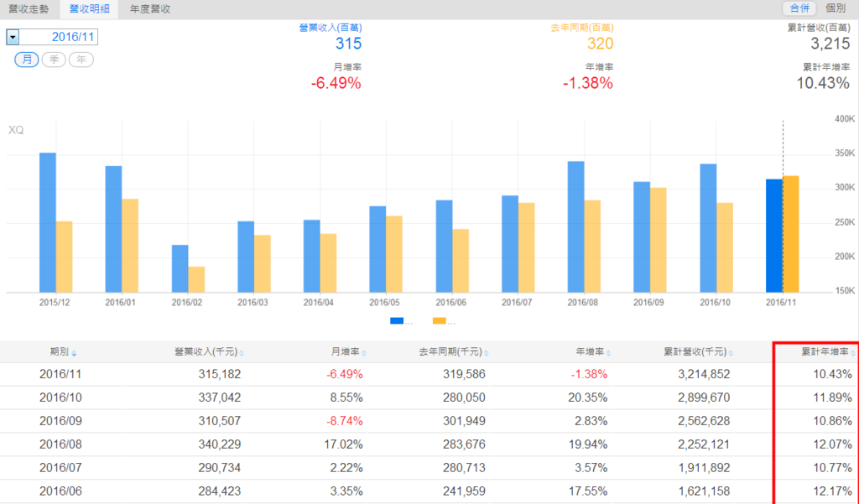Click the summary 去年同期 value 320
This screenshot has height=504, width=859.
point(600,44)
